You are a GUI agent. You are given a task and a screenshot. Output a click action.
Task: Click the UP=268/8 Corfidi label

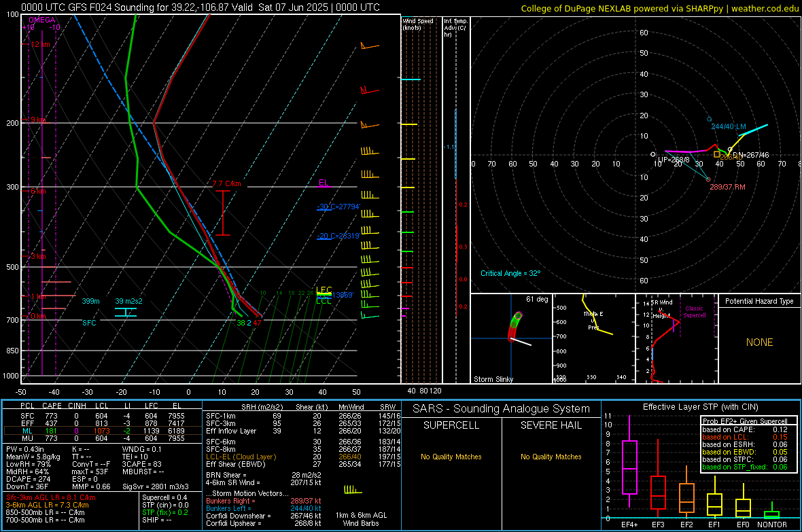pyautogui.click(x=674, y=160)
